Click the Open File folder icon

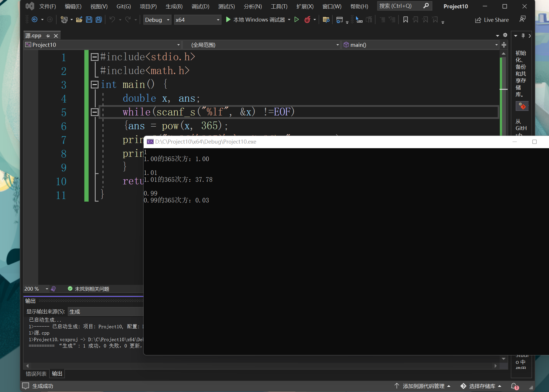[79, 20]
